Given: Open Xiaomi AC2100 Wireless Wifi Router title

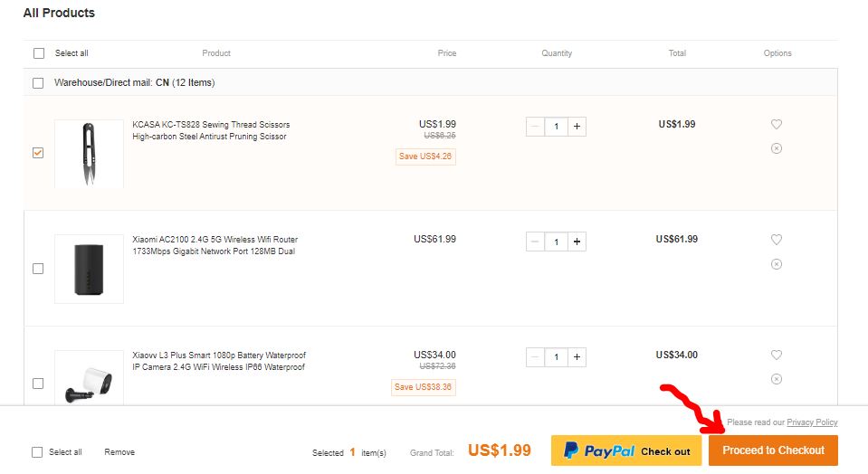Looking at the screenshot, I should [215, 245].
